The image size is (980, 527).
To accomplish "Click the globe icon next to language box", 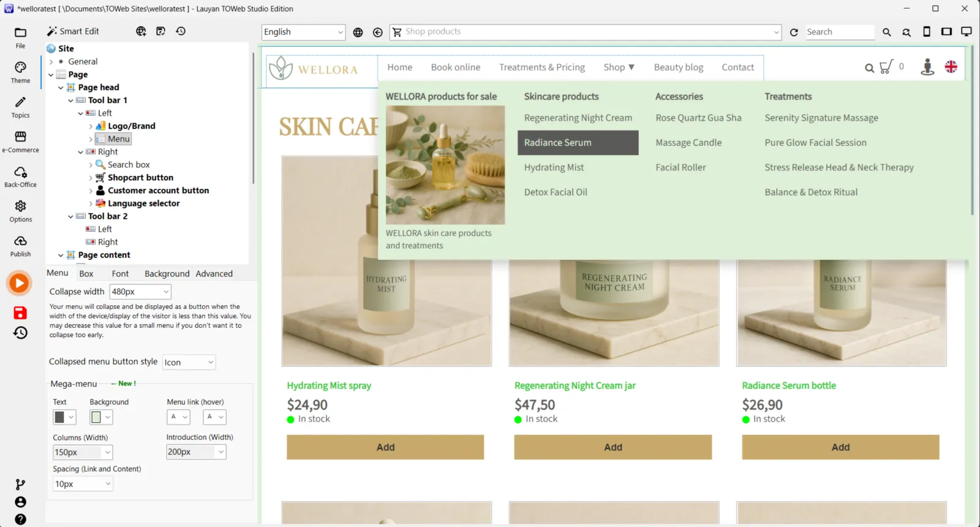I will tap(358, 32).
